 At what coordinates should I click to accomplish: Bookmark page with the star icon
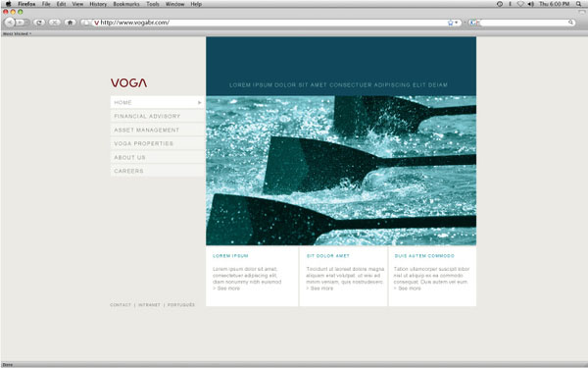point(450,23)
